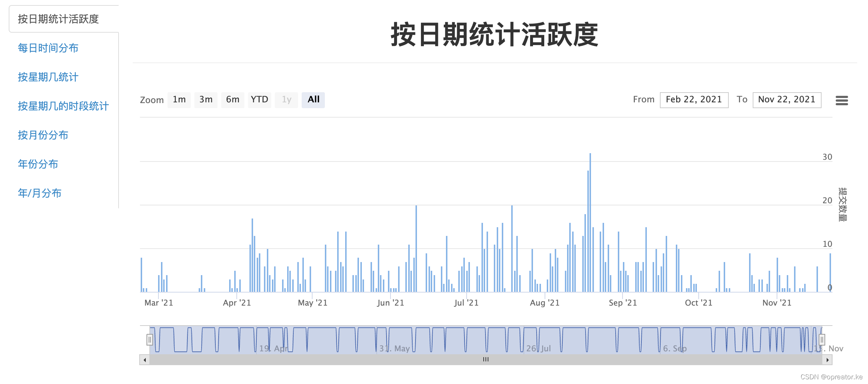Switch to 按星期几统计 tab
Screen dimensions: 868x384
pyautogui.click(x=48, y=77)
